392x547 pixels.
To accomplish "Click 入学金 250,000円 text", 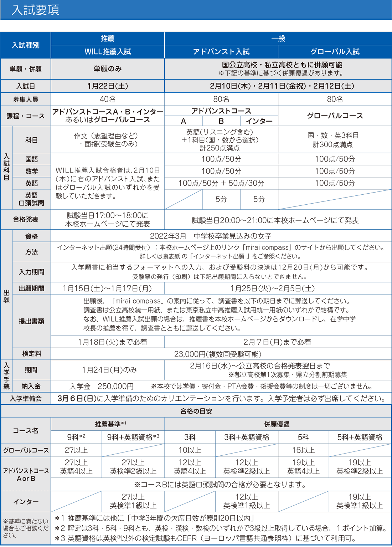I will 102,386.
